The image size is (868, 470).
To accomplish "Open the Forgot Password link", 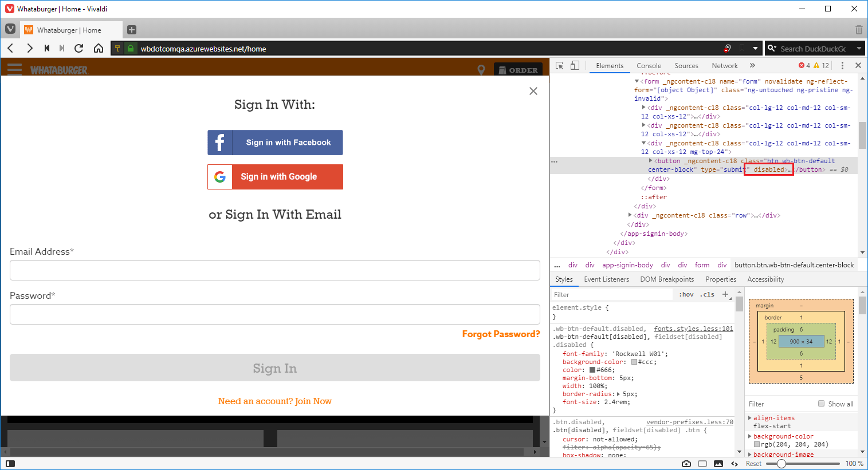I will pos(501,334).
